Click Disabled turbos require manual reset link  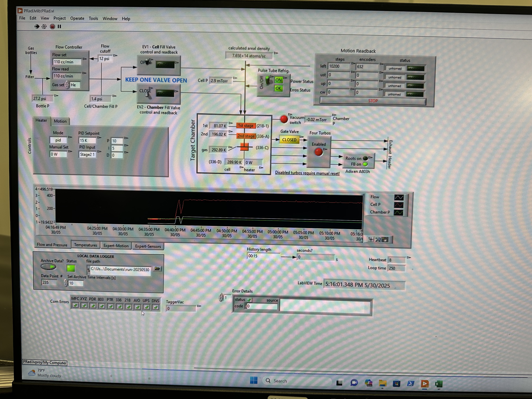pyautogui.click(x=307, y=173)
